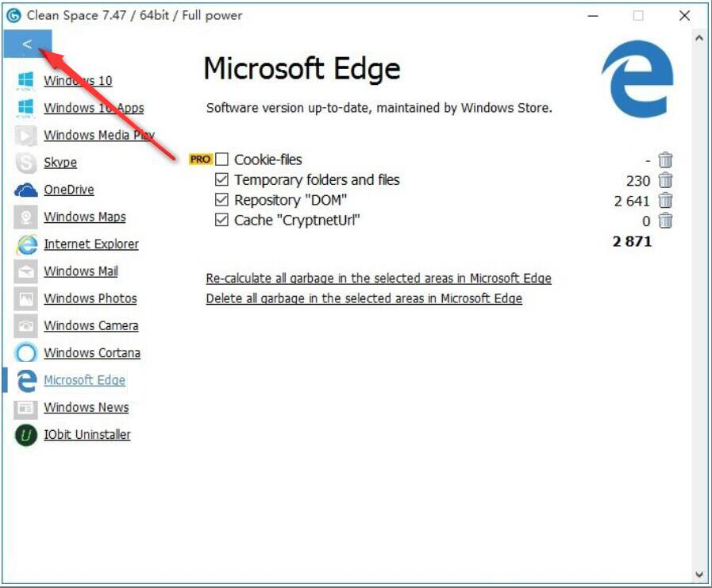
Task: Click the trash icon for Temporary folders and files
Action: (x=665, y=180)
